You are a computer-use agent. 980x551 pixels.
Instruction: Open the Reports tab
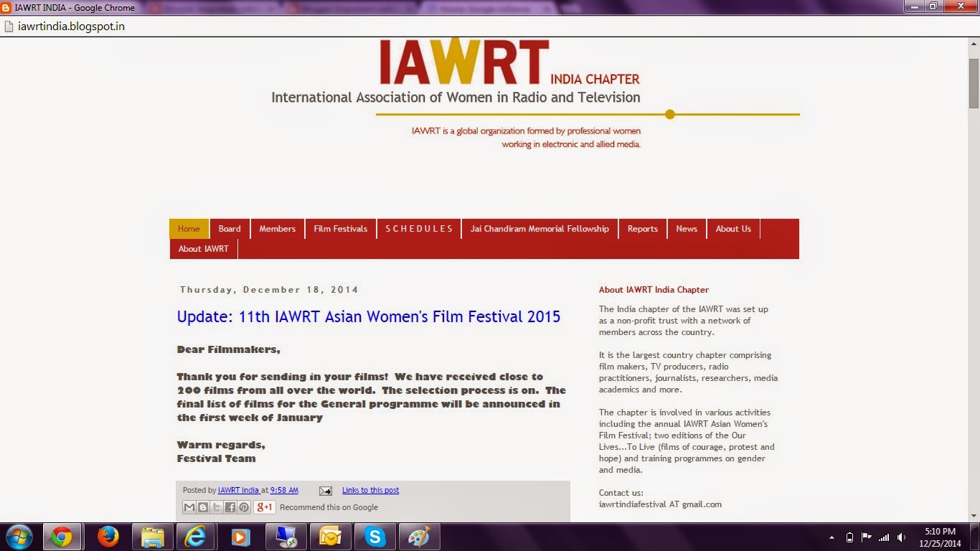click(643, 229)
